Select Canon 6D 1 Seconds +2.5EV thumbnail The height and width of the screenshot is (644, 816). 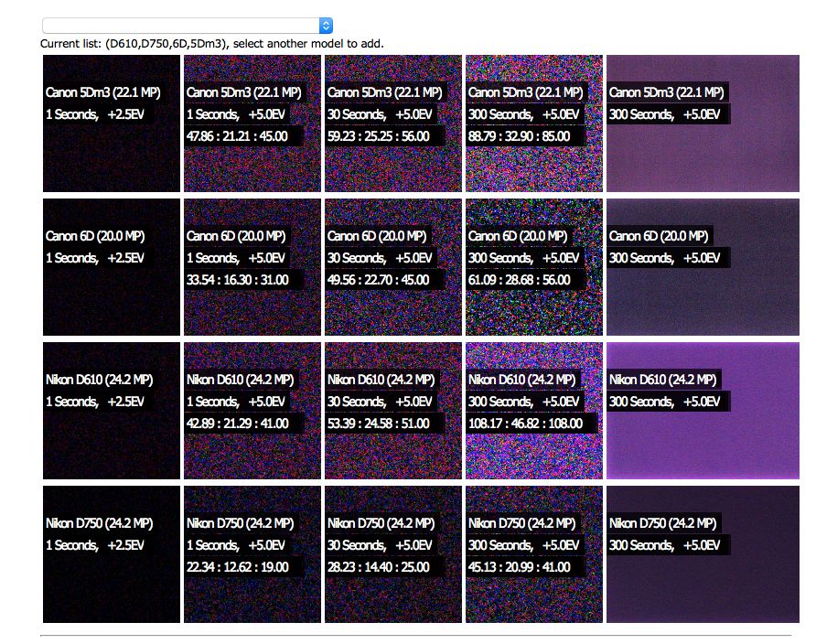click(x=112, y=267)
